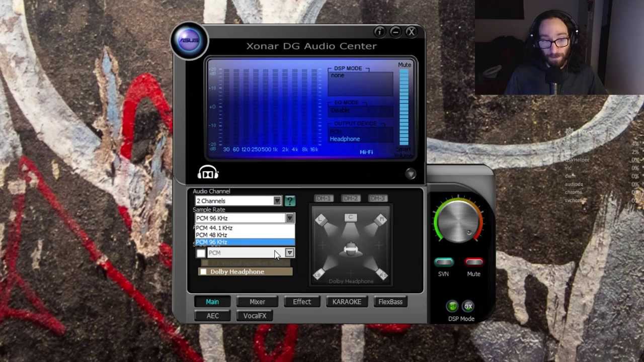This screenshot has width=644, height=362.
Task: Open the VocalFX tab
Action: tap(255, 316)
